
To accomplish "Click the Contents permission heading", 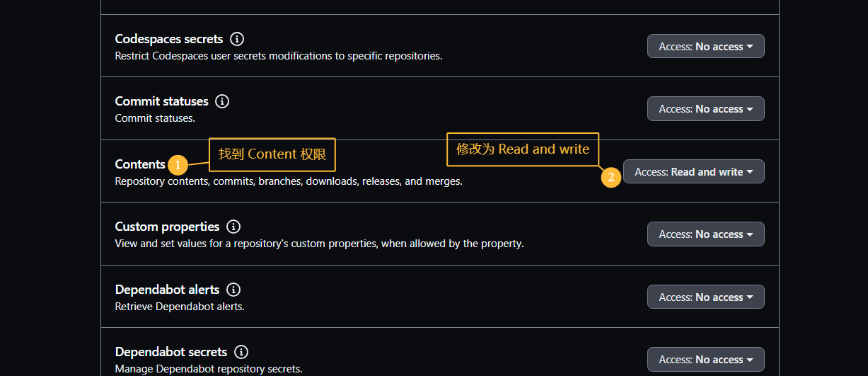I will pos(140,164).
